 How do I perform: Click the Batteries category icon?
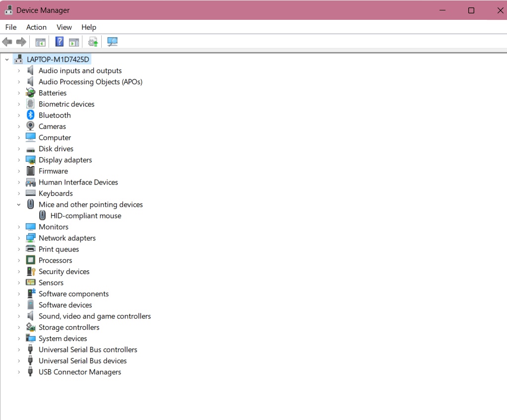[30, 93]
